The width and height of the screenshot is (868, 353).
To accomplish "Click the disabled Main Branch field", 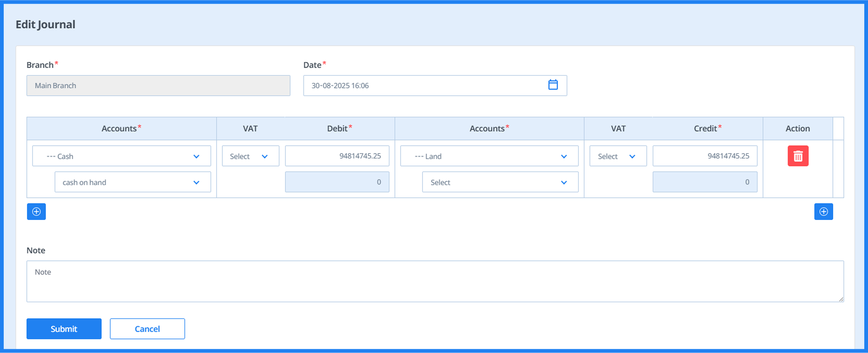I will click(x=158, y=85).
